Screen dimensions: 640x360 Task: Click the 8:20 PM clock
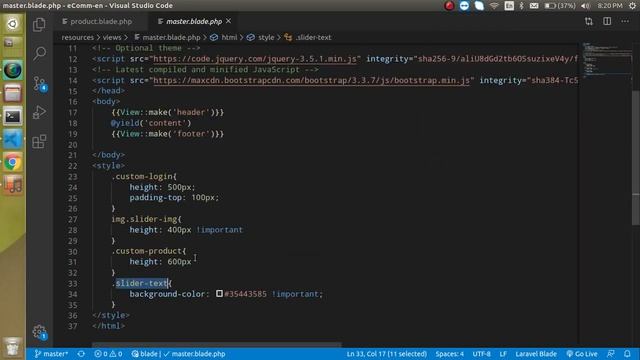pos(610,5)
